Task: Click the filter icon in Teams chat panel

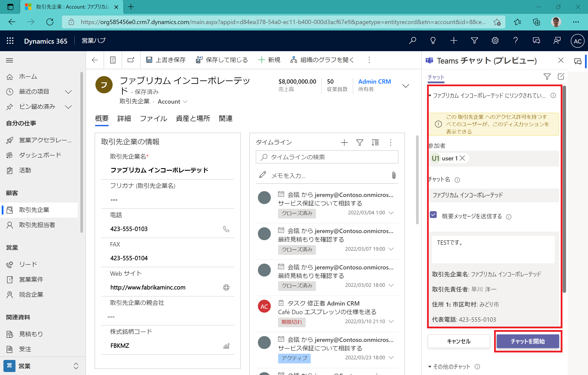Action: click(547, 77)
